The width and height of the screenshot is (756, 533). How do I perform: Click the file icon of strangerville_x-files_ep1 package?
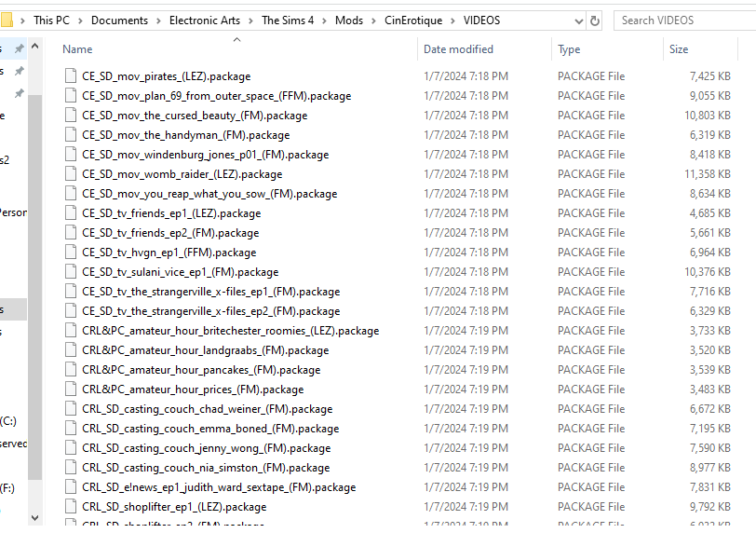coord(71,292)
